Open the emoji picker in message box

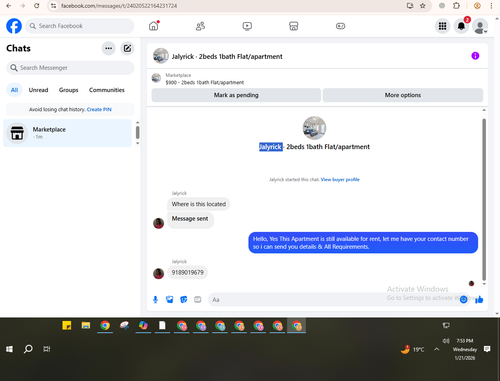pyautogui.click(x=463, y=300)
